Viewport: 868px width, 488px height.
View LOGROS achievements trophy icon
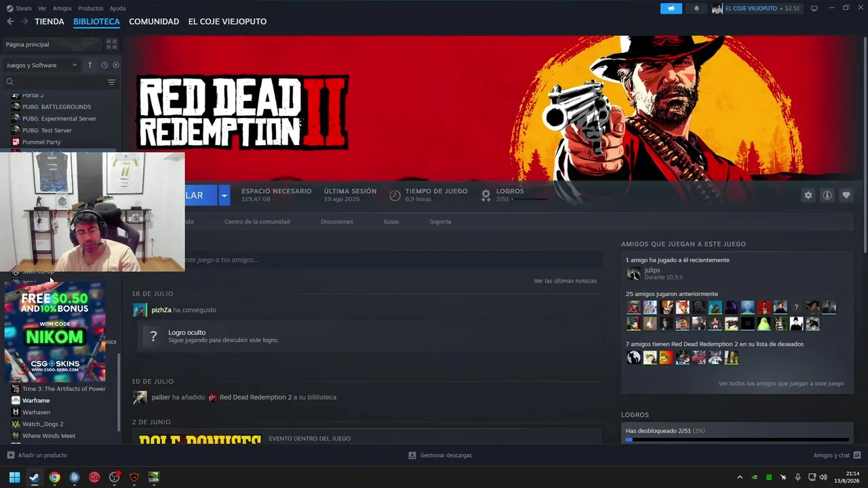pyautogui.click(x=486, y=195)
